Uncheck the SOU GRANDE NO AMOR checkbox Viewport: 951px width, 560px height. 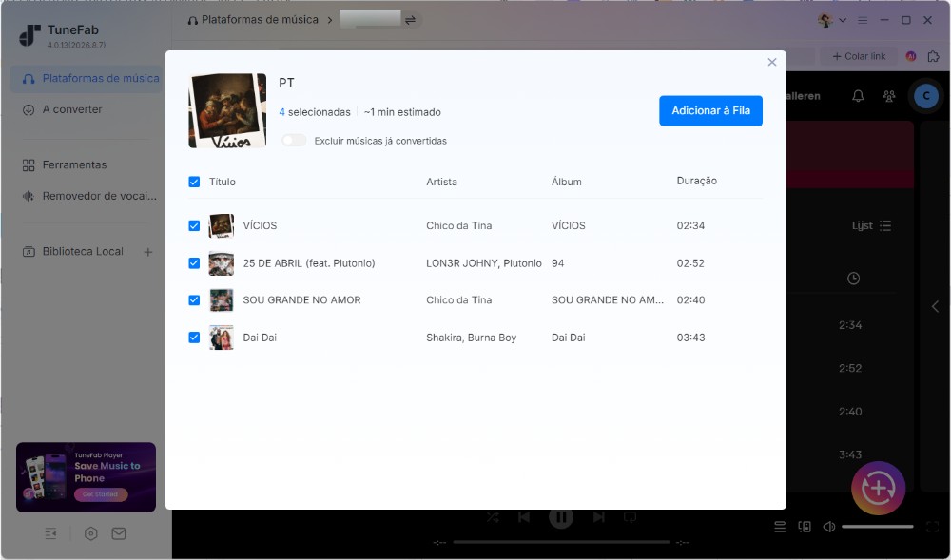pyautogui.click(x=194, y=300)
